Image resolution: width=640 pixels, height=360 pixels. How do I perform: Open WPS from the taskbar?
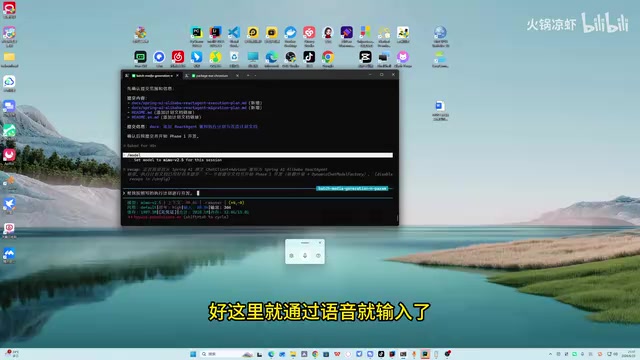[337, 354]
